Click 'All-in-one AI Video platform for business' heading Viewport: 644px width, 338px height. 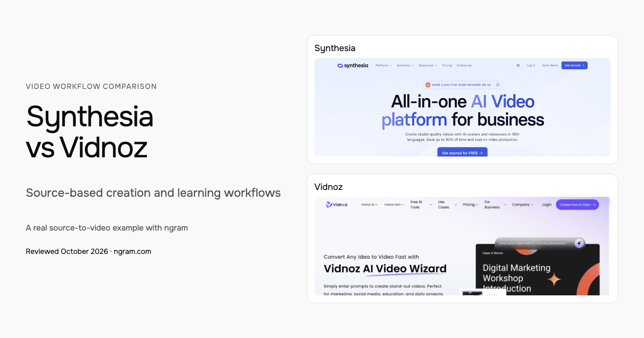coord(463,111)
